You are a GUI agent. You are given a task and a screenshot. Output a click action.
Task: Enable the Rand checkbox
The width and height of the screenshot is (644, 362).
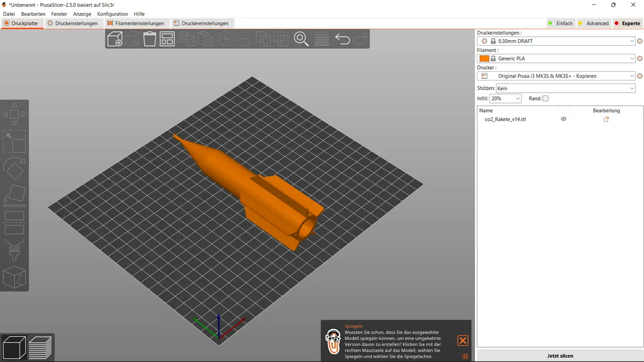[545, 99]
